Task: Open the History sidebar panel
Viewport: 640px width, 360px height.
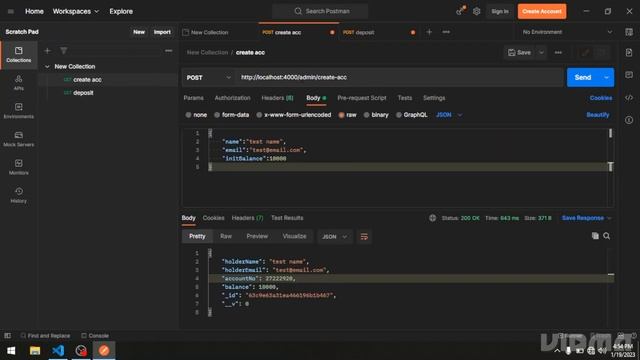Action: tap(18, 196)
